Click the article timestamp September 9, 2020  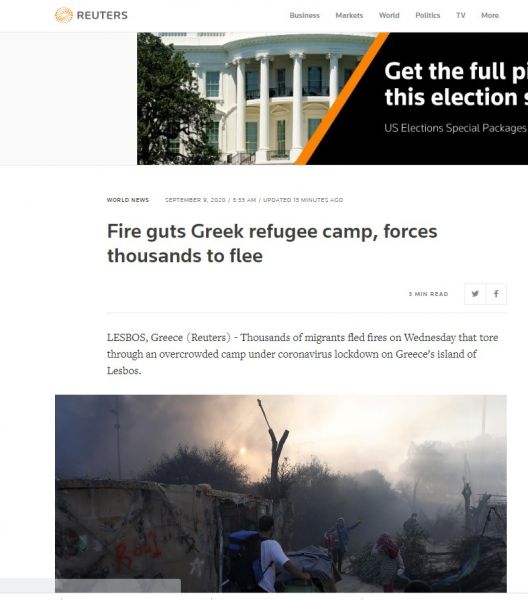coord(195,200)
